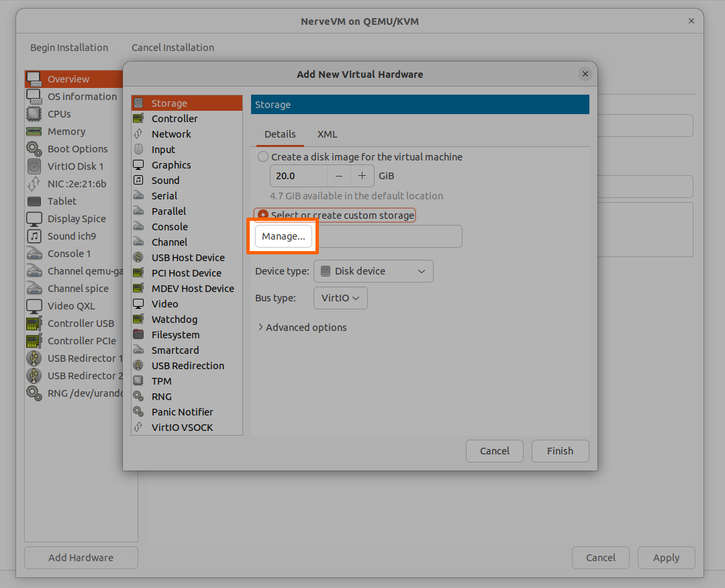Click the custom storage path field
The width and height of the screenshot is (725, 588).
389,236
